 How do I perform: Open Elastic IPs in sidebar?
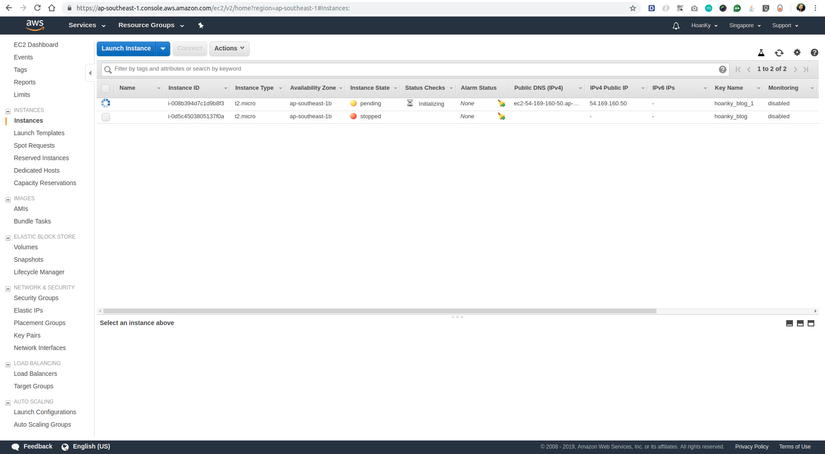(28, 310)
